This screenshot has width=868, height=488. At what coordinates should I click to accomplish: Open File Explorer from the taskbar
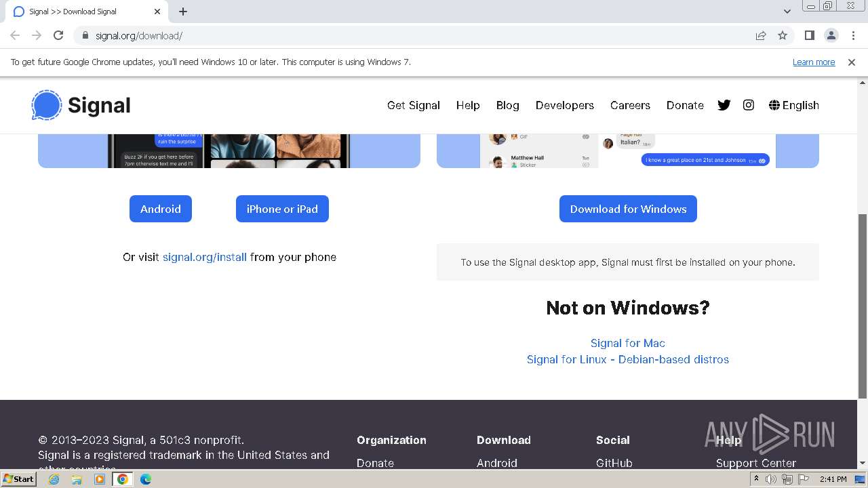[x=77, y=479]
